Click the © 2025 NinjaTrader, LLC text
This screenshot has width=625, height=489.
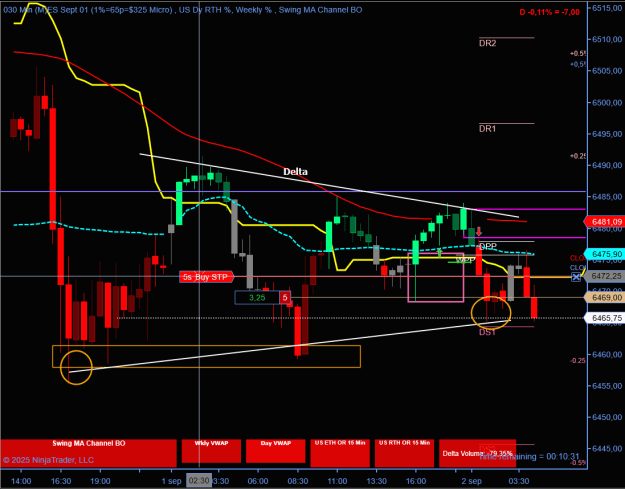(x=48, y=460)
